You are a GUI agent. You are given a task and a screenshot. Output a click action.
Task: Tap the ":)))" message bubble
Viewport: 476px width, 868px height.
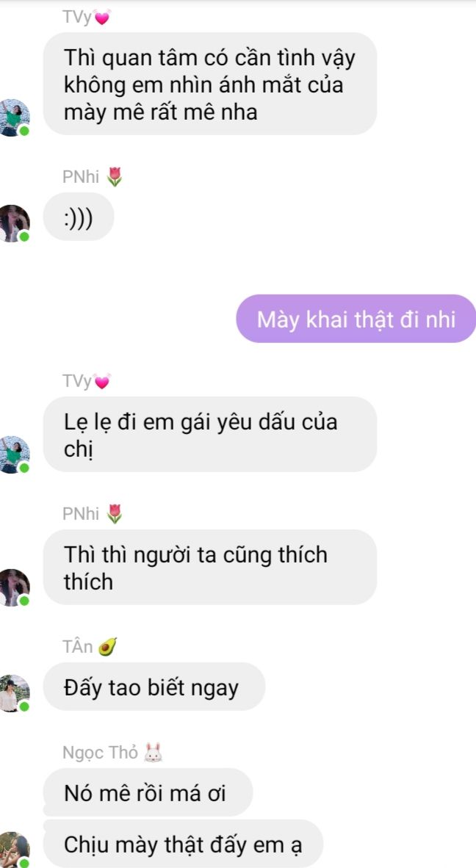pyautogui.click(x=79, y=217)
